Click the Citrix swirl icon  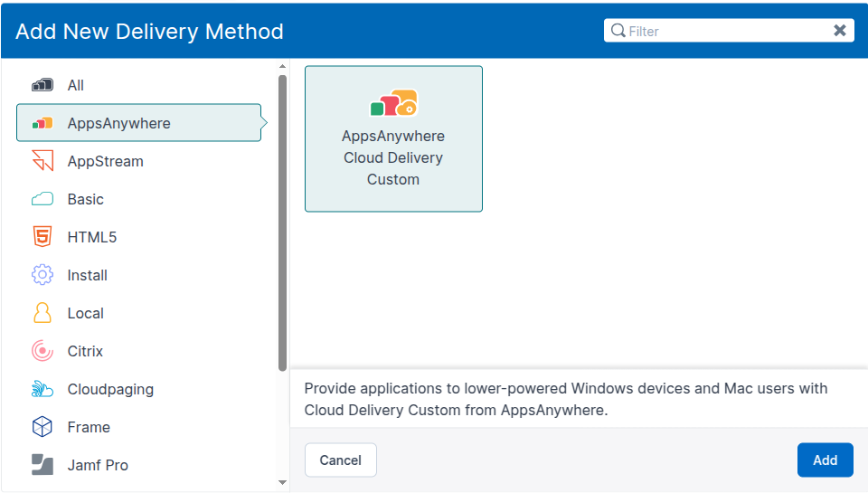pos(42,351)
